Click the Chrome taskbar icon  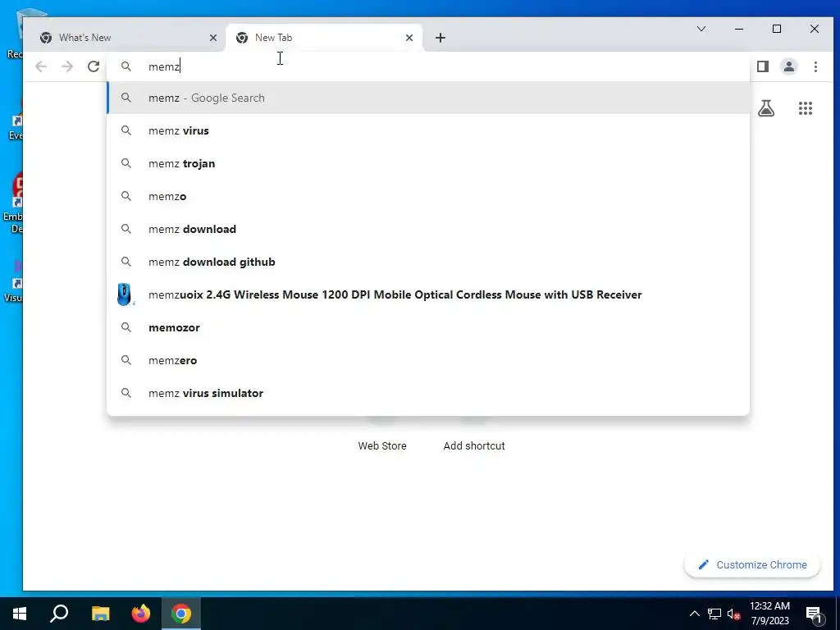(181, 614)
